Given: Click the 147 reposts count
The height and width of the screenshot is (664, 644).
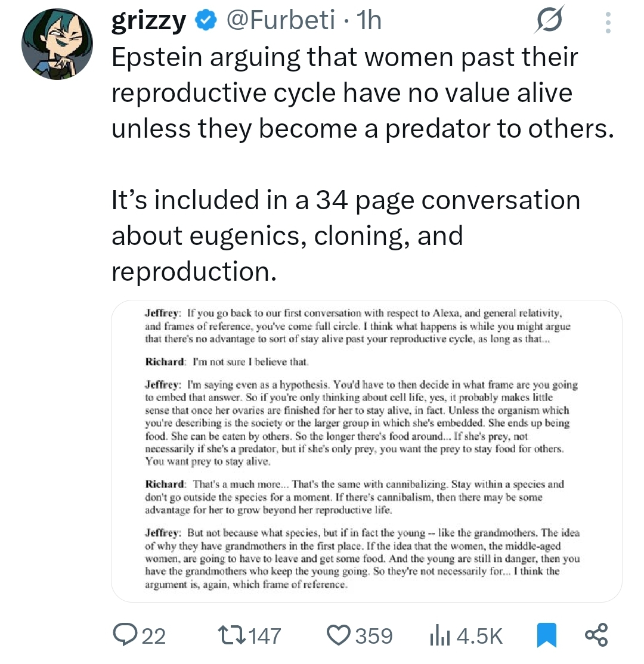Looking at the screenshot, I should point(265,636).
